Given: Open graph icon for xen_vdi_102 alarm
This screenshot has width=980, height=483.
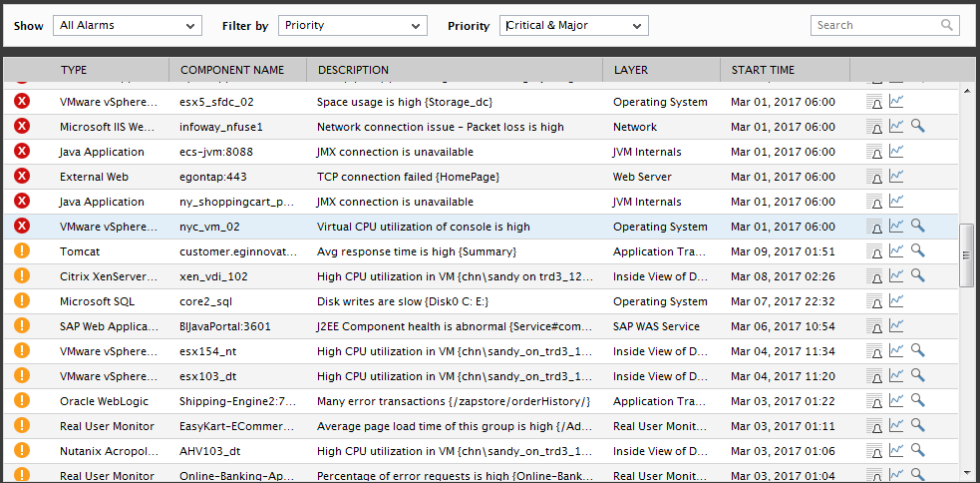Looking at the screenshot, I should pos(896,275).
